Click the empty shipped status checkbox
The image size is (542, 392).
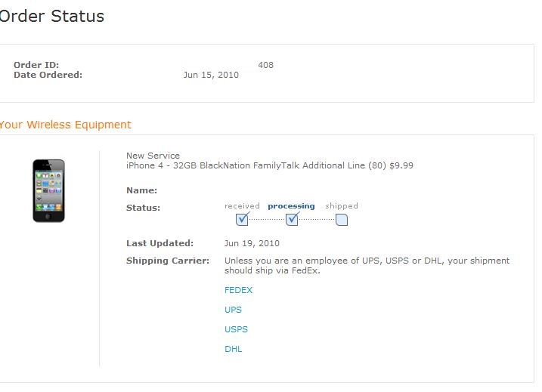(342, 220)
